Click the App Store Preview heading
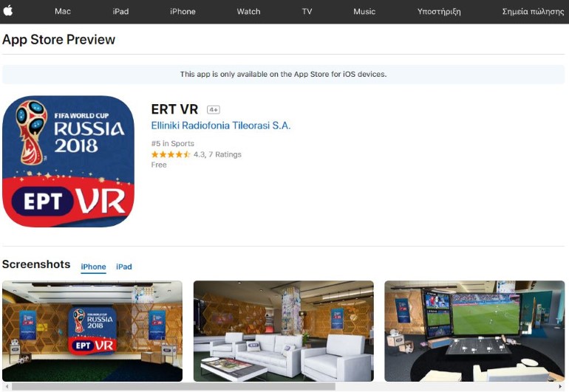 (x=59, y=40)
